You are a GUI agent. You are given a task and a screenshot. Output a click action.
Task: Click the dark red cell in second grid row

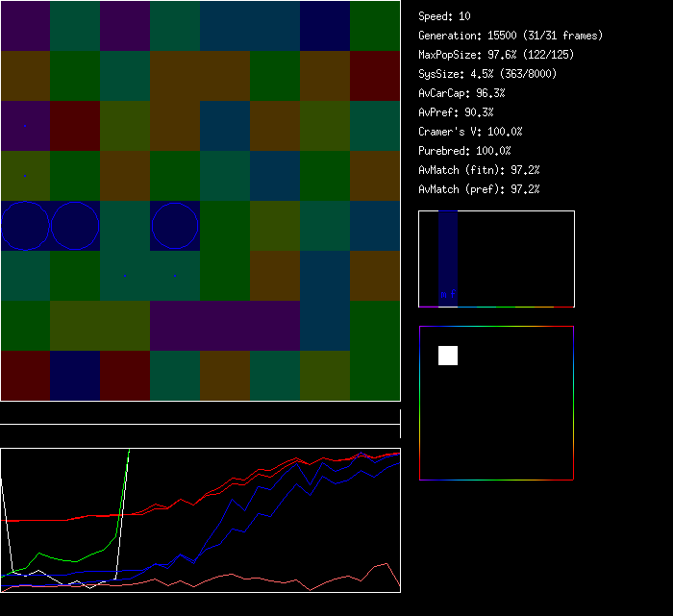click(x=375, y=76)
